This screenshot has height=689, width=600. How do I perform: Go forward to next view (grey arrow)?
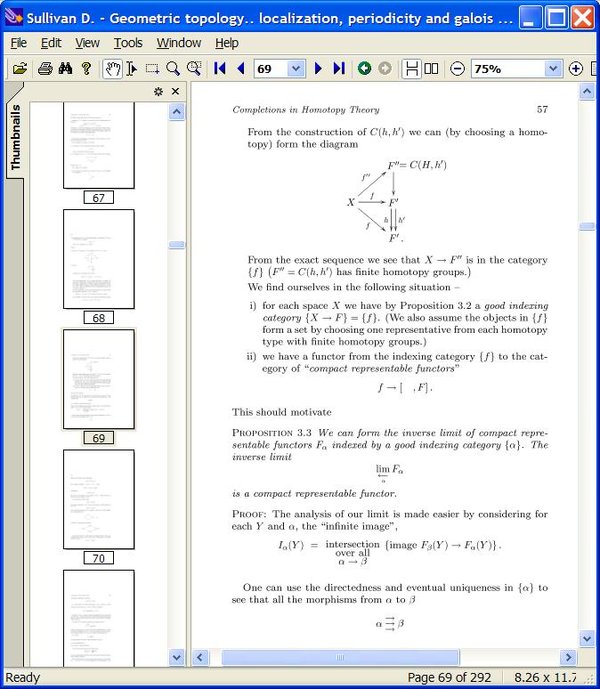pos(385,69)
